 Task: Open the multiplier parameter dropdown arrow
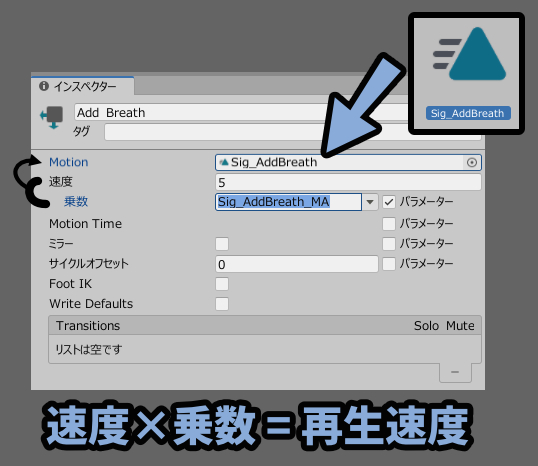[x=370, y=202]
